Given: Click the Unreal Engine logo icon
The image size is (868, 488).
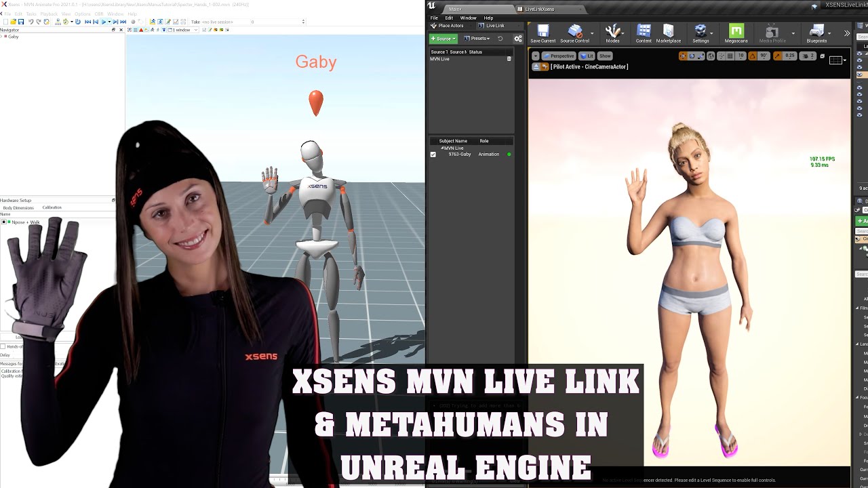Looking at the screenshot, I should tap(432, 6).
